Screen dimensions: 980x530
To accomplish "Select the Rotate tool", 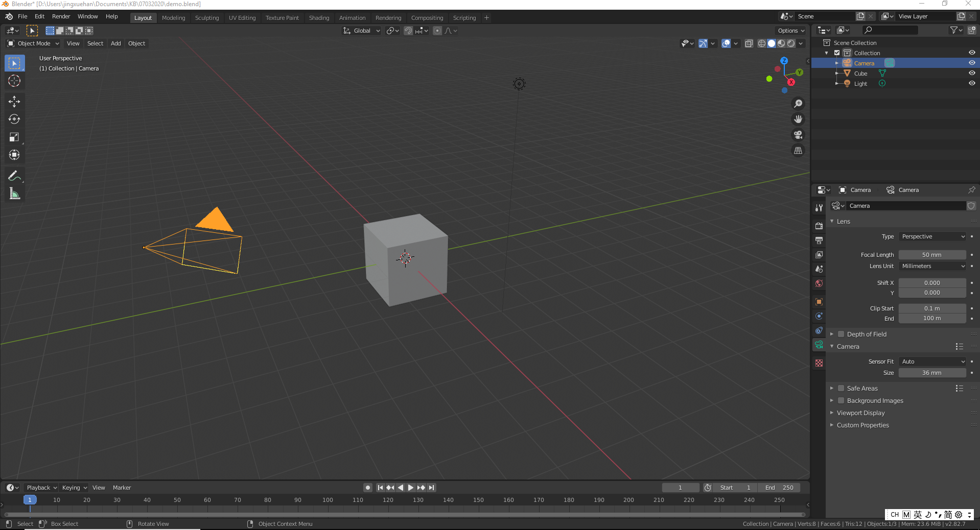I will 14,119.
